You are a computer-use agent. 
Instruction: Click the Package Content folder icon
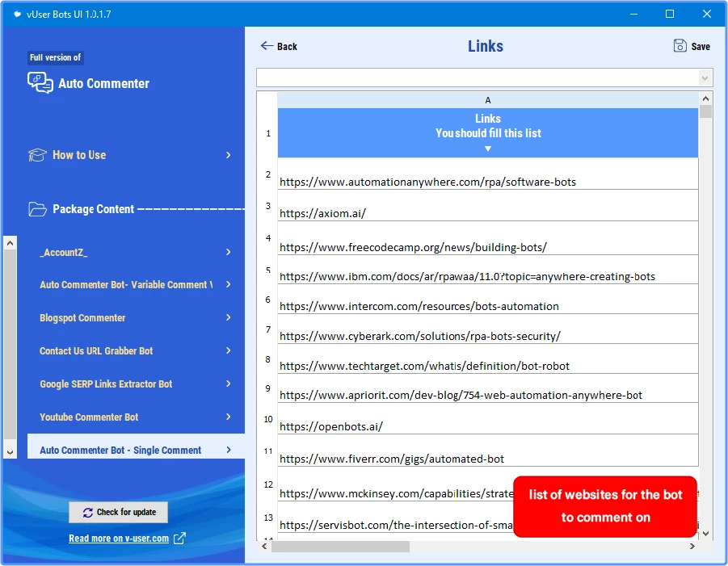(37, 209)
